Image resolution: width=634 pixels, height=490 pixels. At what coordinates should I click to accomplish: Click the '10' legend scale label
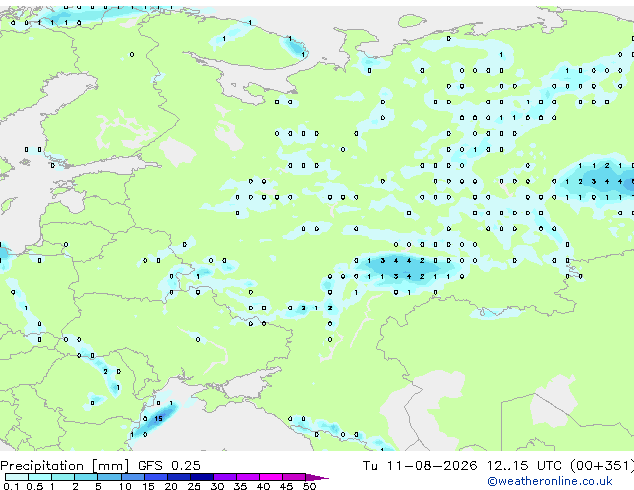coord(125,486)
